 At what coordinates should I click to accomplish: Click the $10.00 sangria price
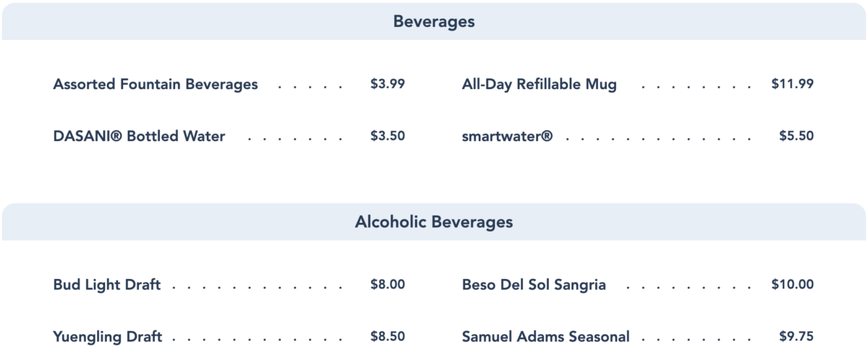[792, 284]
